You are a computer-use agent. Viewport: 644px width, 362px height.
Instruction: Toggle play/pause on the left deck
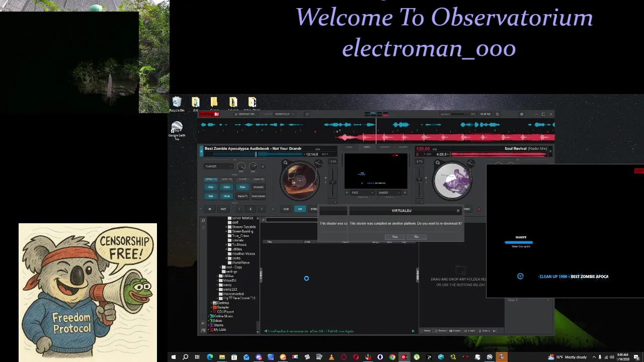tap(300, 209)
